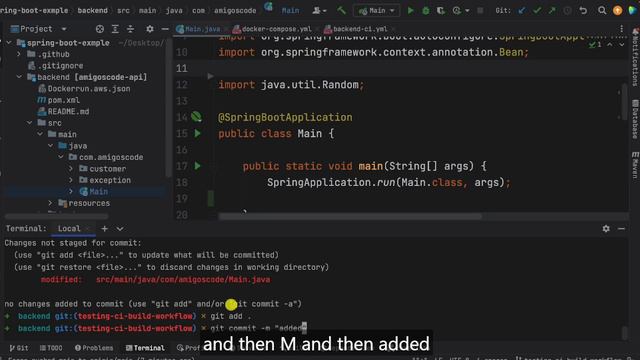
Task: Start debugging with the bug icon
Action: [426, 11]
